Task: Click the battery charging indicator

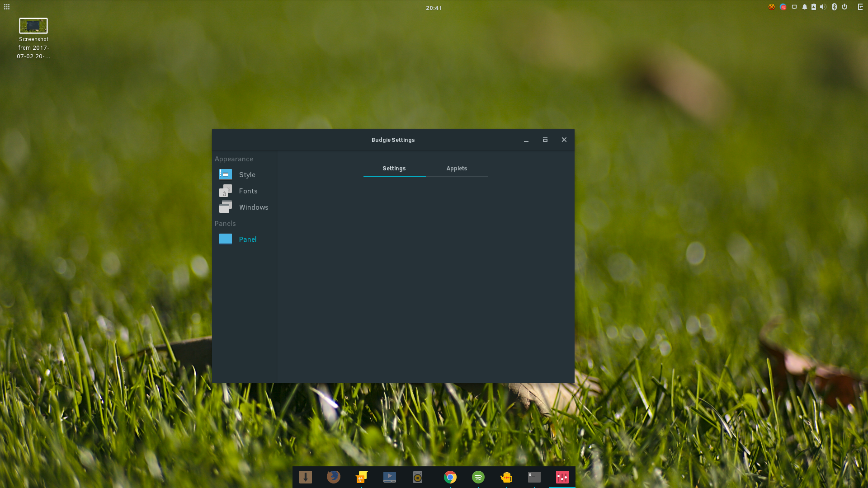Action: click(814, 7)
